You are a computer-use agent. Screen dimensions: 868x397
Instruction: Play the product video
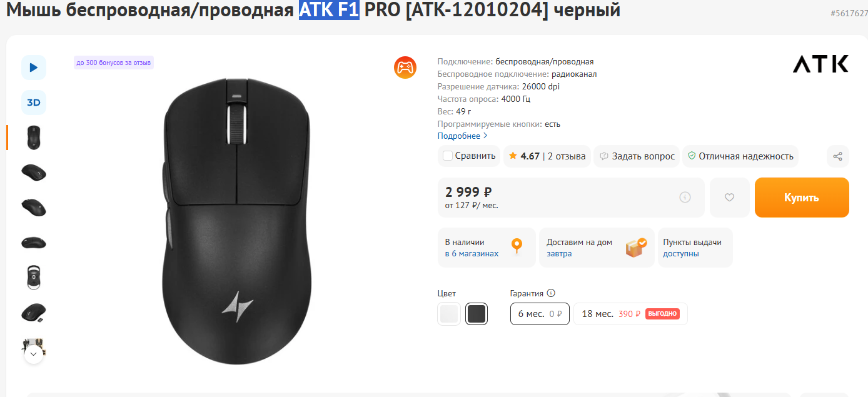[x=34, y=68]
